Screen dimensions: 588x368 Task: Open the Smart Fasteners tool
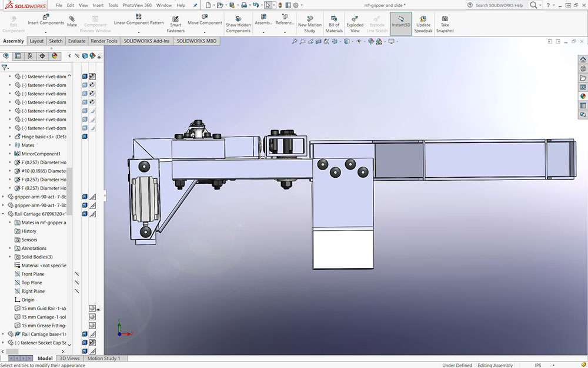click(x=176, y=24)
